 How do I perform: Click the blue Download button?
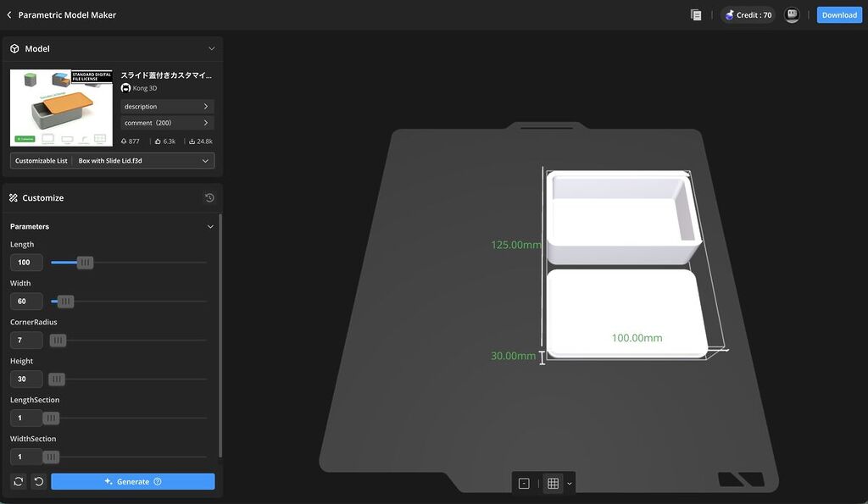pyautogui.click(x=838, y=15)
